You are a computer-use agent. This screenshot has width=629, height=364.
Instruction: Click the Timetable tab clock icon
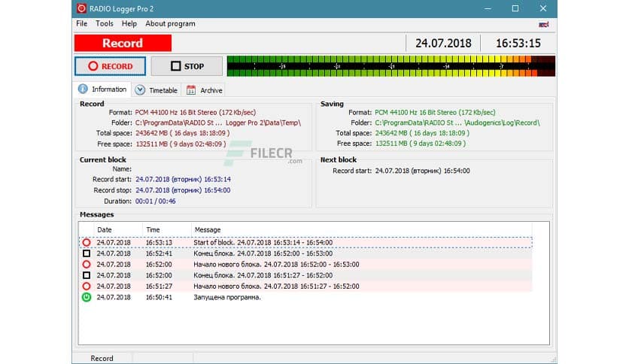tap(140, 89)
